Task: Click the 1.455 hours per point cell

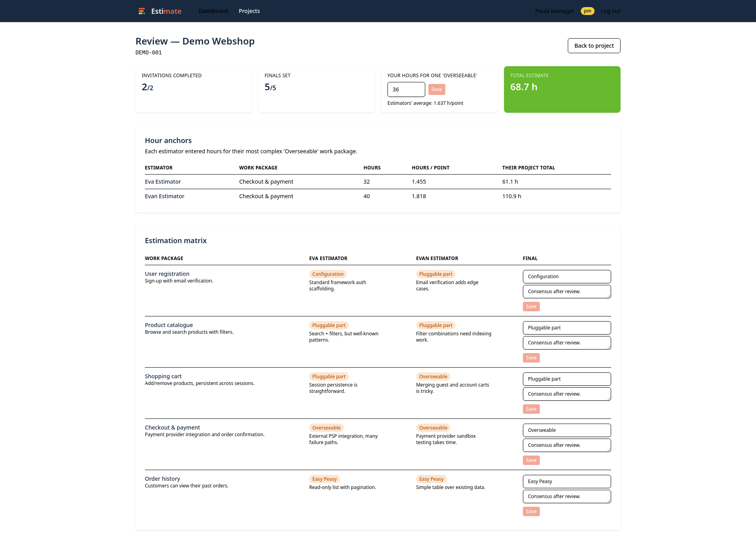Action: point(419,182)
